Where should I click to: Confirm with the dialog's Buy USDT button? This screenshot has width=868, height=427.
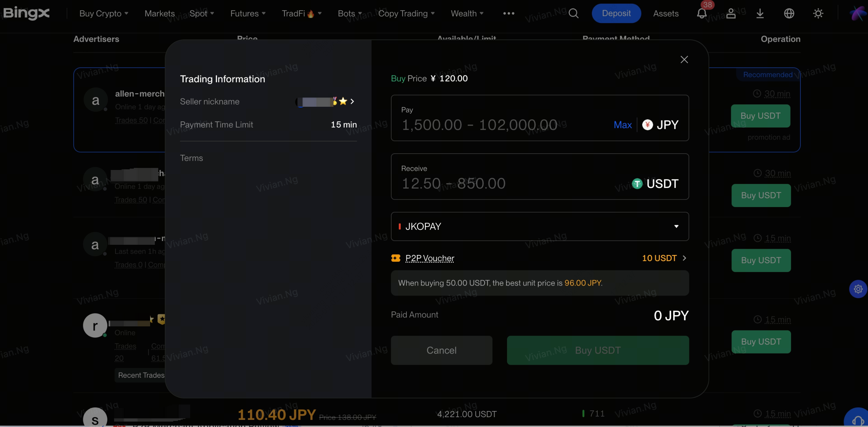598,350
